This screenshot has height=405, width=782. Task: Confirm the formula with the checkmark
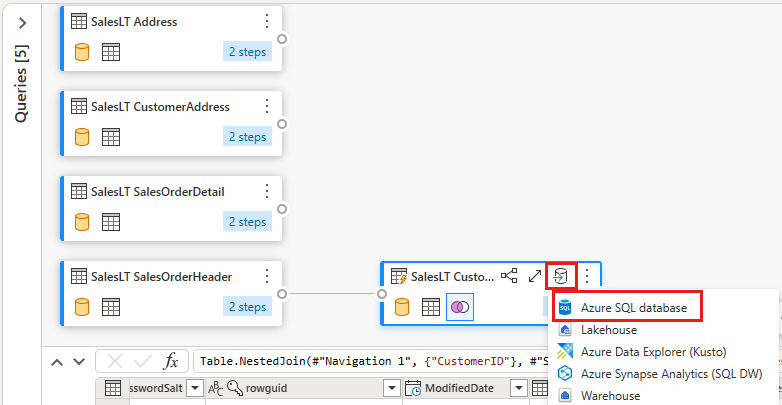point(143,362)
